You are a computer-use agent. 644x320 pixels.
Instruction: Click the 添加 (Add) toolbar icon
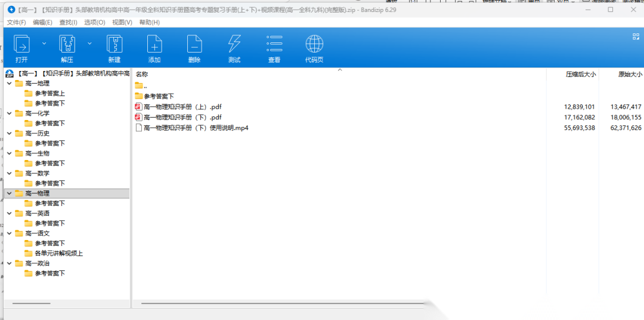(x=154, y=45)
